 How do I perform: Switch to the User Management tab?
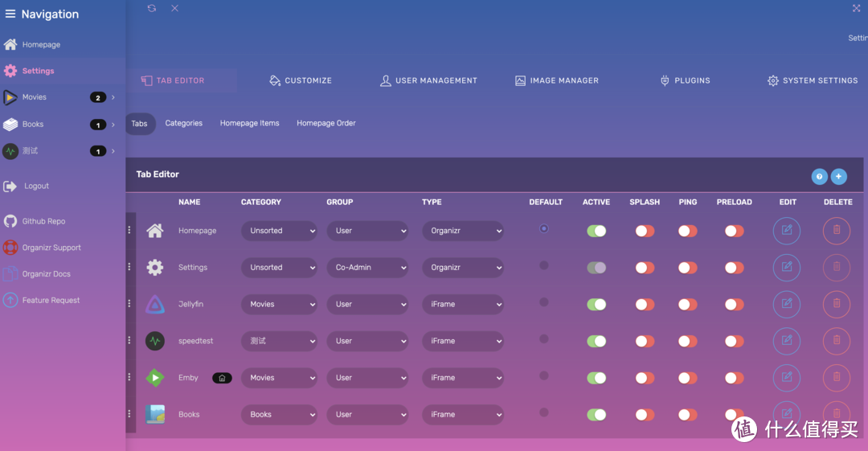428,80
